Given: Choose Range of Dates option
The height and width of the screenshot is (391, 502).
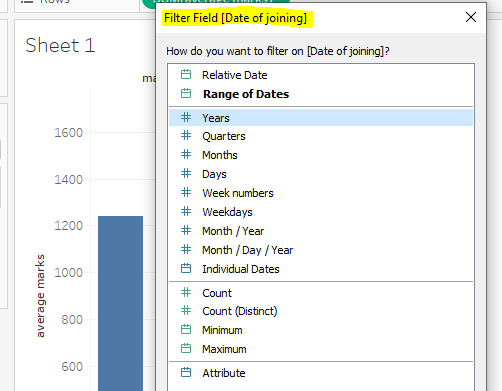Looking at the screenshot, I should coord(321,94).
